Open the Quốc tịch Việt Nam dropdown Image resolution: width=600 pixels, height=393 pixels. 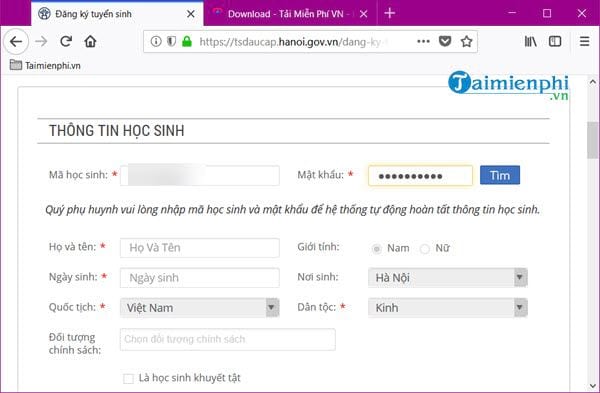pyautogui.click(x=200, y=308)
